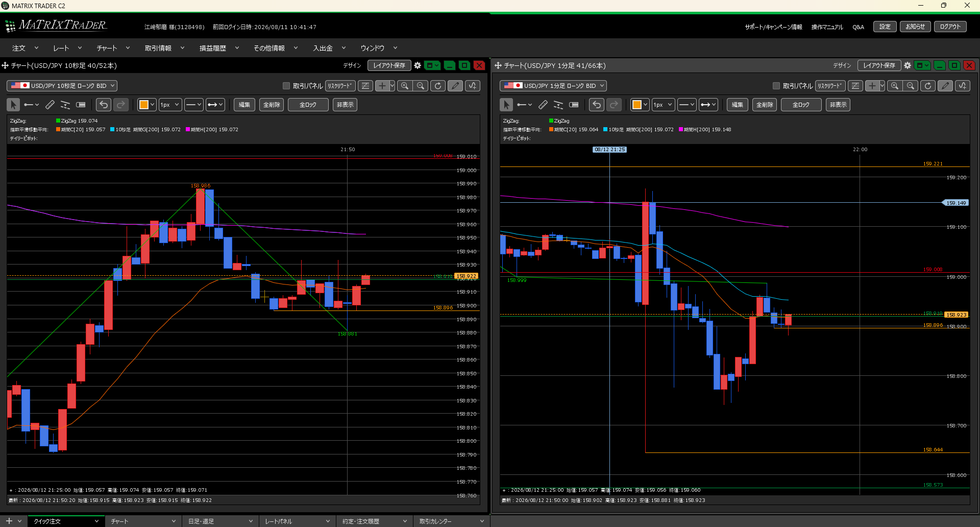Refresh the 1分足 chart
This screenshot has width=980, height=527.
pos(928,86)
